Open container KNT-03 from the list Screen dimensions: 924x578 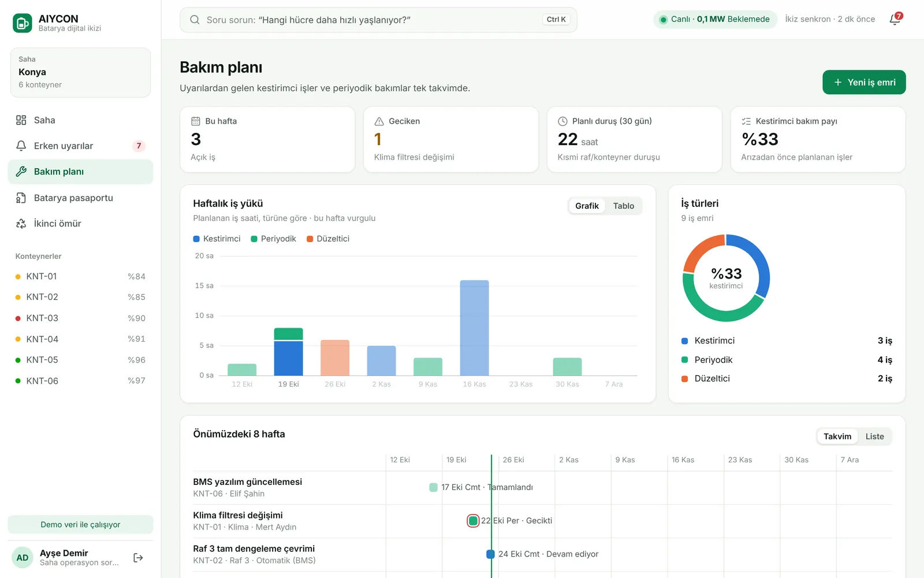coord(80,318)
